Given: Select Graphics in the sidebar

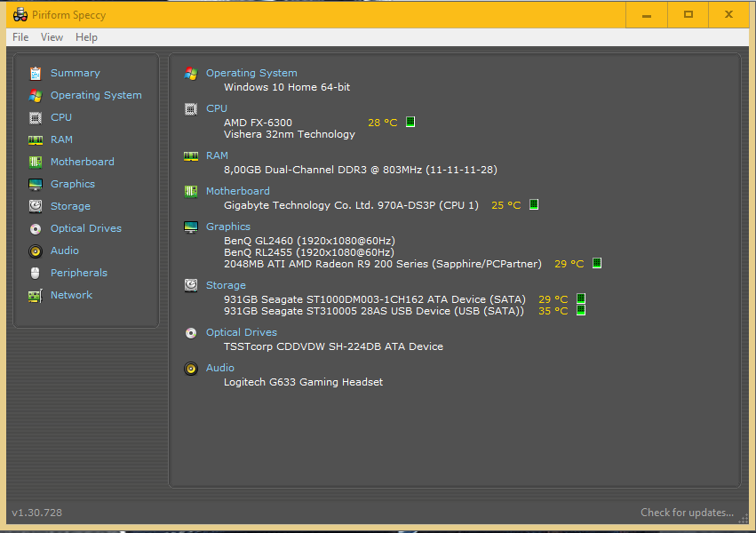Looking at the screenshot, I should [73, 184].
